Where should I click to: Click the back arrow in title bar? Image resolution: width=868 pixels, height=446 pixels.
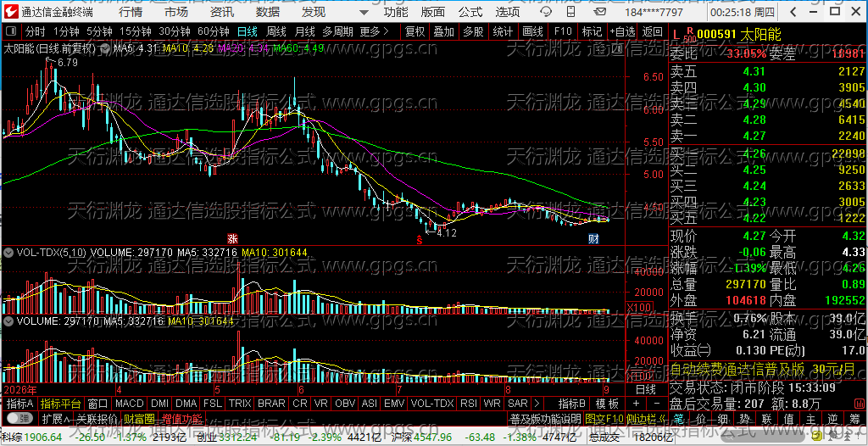[x=794, y=12]
